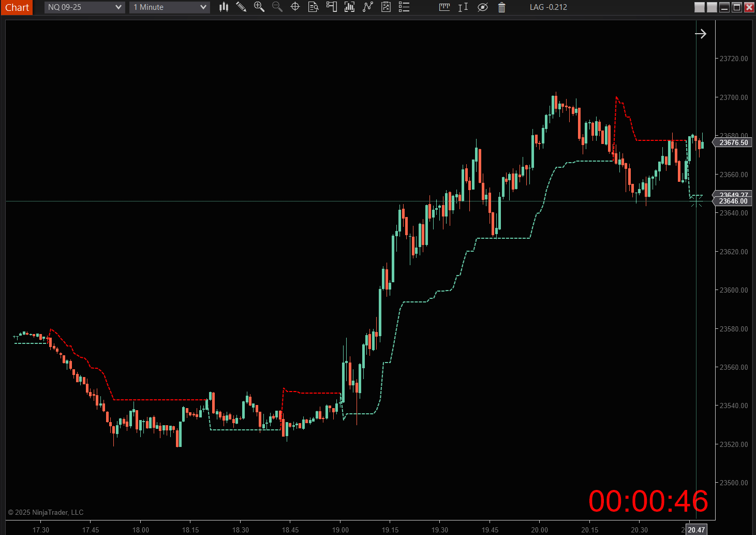Select the text annotation tool icon
This screenshot has width=756, height=535.
tap(463, 7)
